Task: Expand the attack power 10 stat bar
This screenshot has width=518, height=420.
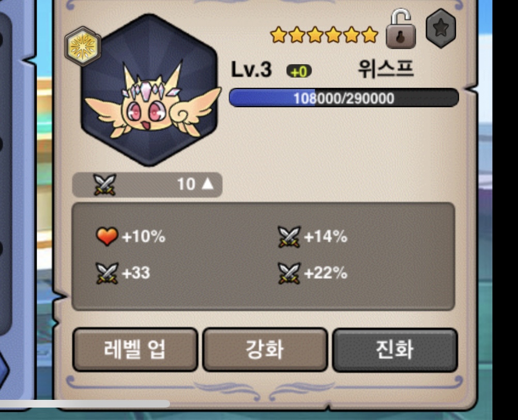Action: click(147, 184)
